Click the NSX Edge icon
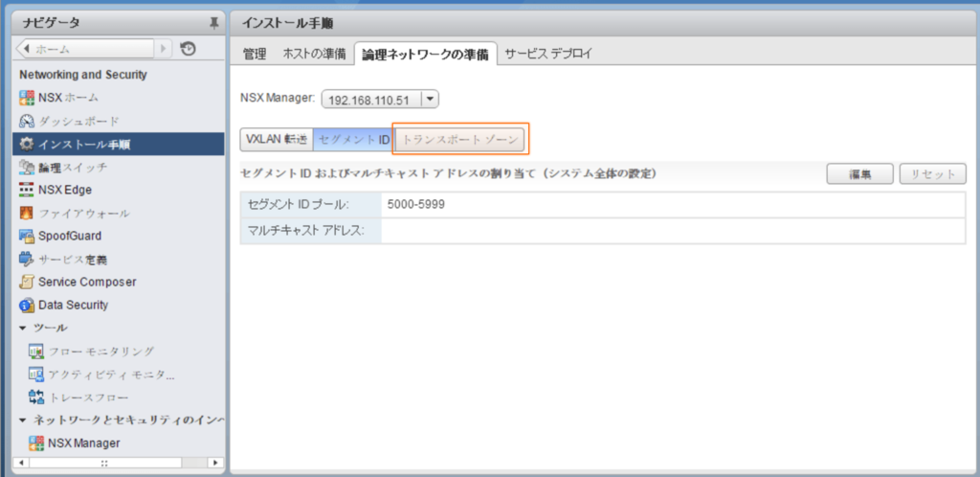The width and height of the screenshot is (980, 477). [x=27, y=190]
